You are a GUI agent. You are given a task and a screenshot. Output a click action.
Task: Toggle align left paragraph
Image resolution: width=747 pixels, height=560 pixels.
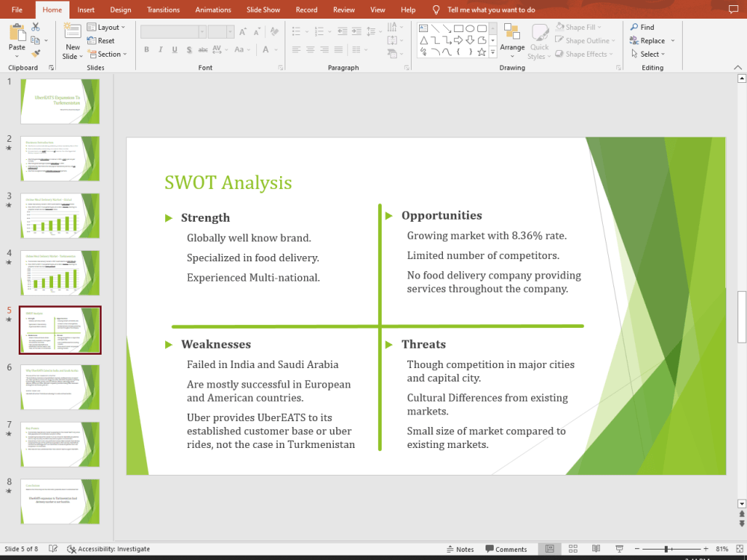(297, 49)
